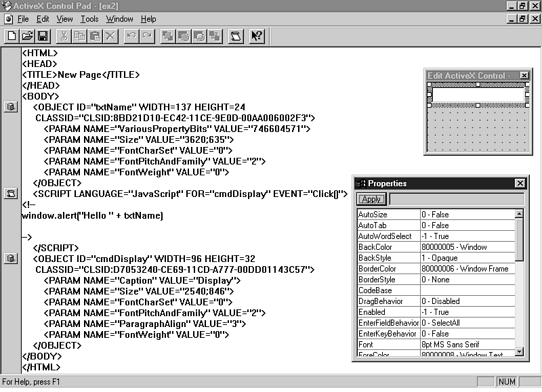Close the Properties window
The height and width of the screenshot is (392, 542).
point(520,183)
